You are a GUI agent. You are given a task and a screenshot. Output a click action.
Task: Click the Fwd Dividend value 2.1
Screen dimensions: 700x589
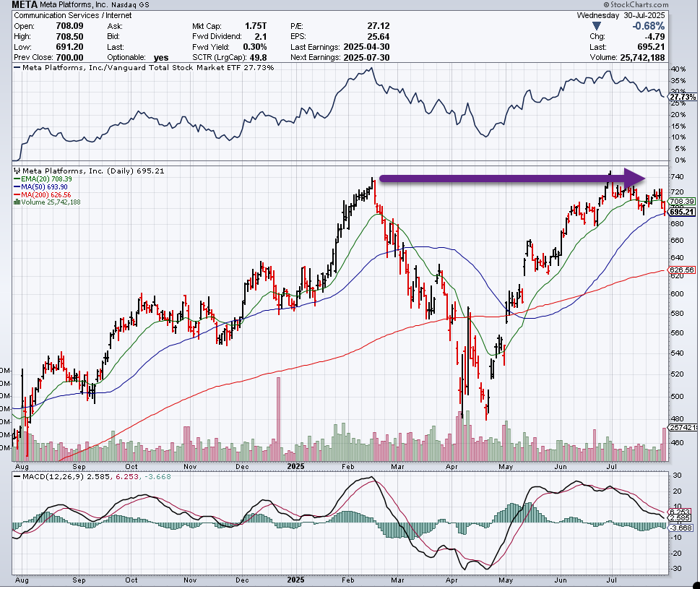tap(261, 37)
